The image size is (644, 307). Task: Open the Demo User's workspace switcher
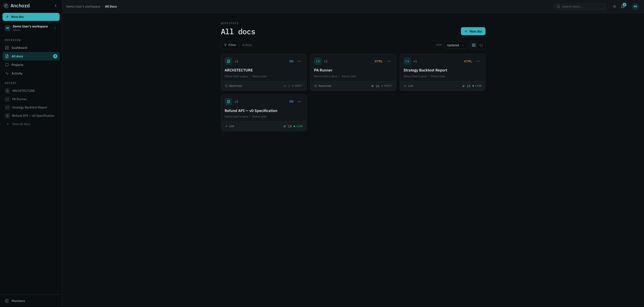click(31, 28)
